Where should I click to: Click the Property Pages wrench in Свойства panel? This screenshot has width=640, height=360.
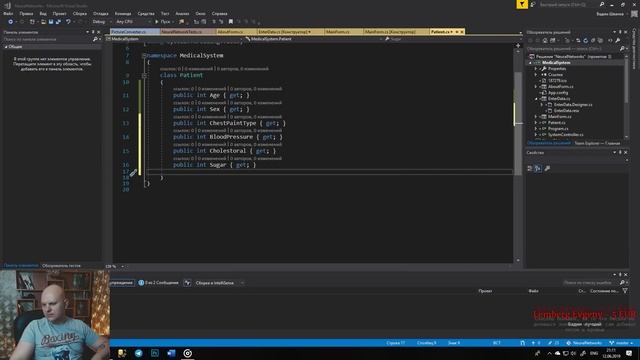pyautogui.click(x=547, y=168)
